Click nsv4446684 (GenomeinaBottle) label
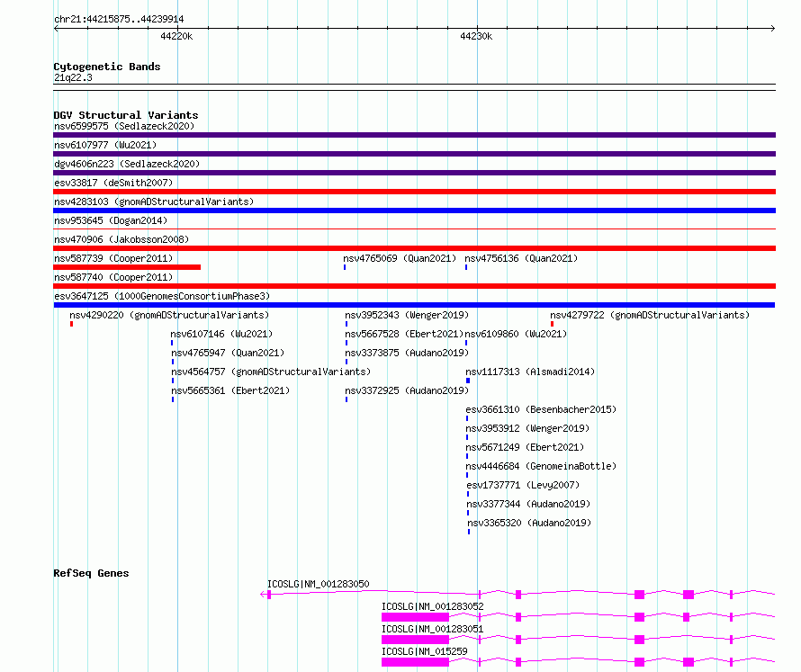This screenshot has width=801, height=672. [541, 466]
